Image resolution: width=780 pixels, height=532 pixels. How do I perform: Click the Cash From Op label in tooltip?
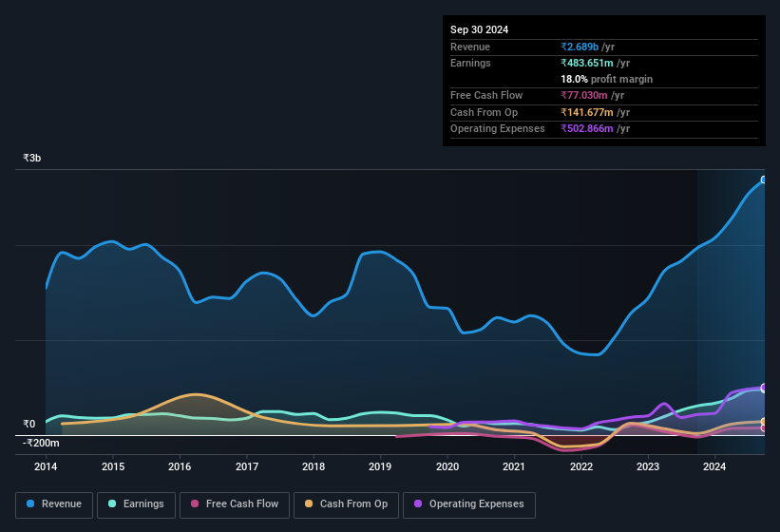click(x=484, y=112)
